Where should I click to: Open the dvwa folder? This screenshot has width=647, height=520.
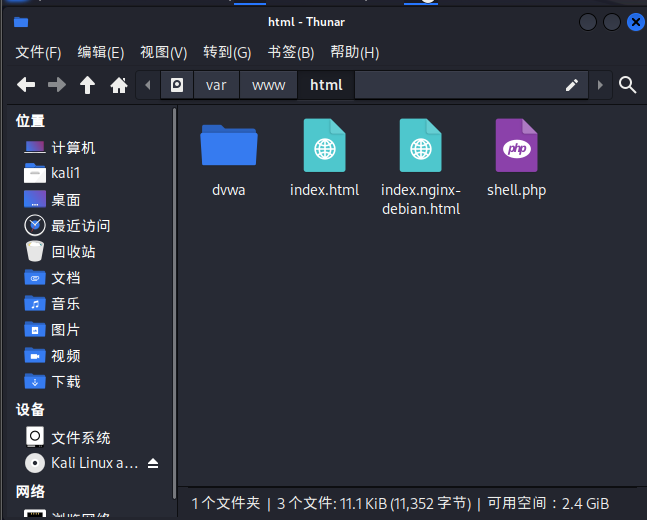[229, 158]
